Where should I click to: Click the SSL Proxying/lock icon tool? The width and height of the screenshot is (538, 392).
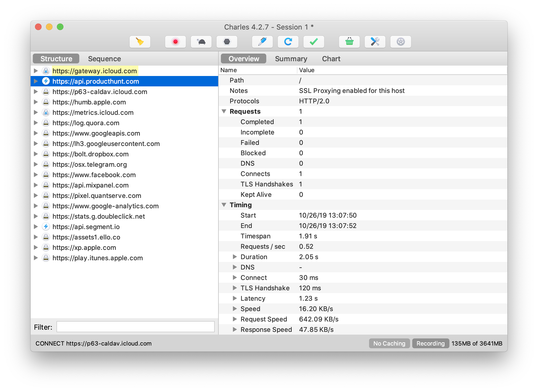point(228,42)
